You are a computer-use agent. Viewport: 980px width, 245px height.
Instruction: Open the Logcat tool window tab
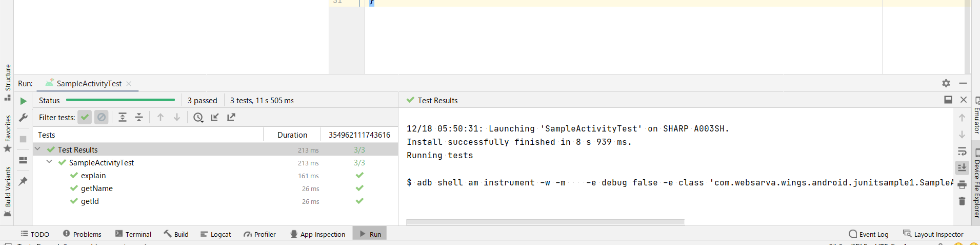pyautogui.click(x=216, y=234)
